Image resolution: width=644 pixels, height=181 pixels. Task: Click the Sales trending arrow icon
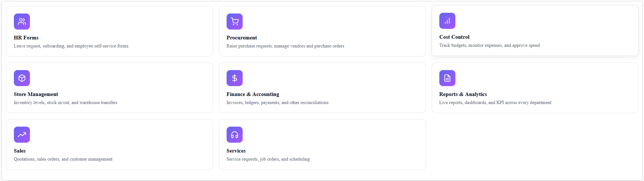tap(22, 135)
